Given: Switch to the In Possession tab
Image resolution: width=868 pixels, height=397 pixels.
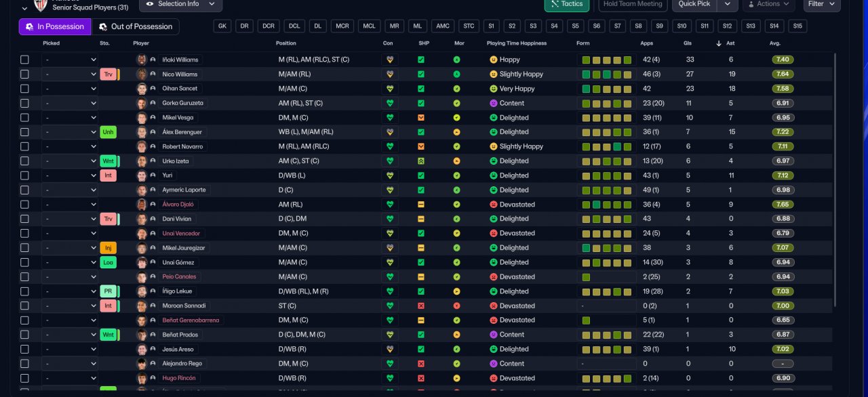Looking at the screenshot, I should tap(55, 27).
